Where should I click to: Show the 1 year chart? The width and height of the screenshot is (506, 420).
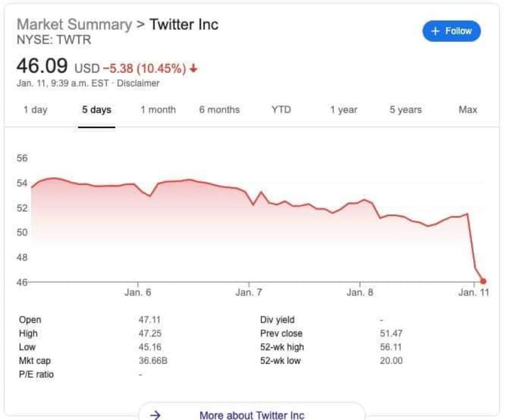343,110
